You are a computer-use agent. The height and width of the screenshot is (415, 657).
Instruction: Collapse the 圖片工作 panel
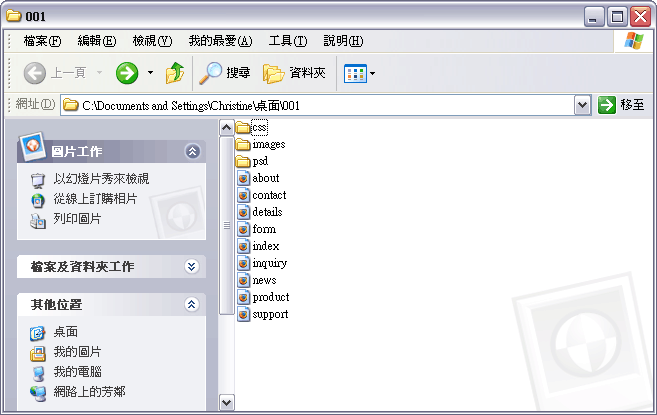192,151
